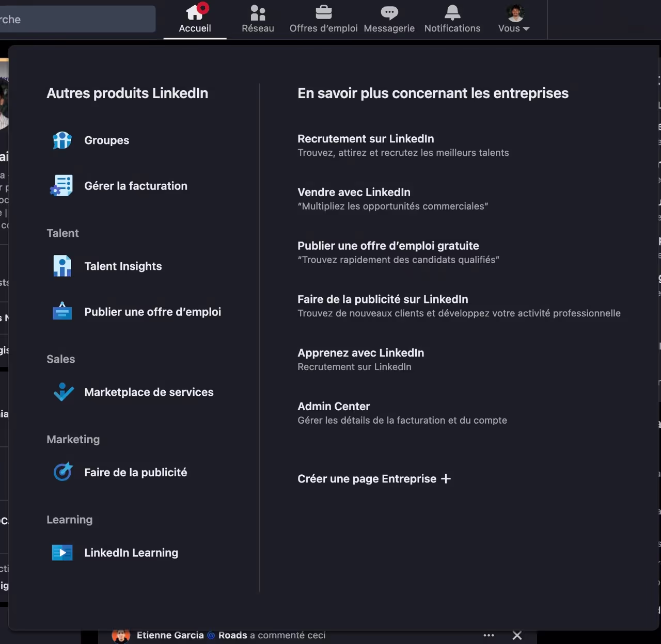Screen dimensions: 661x644
Task: Click the LinkedIn Learning play icon
Action: point(62,553)
